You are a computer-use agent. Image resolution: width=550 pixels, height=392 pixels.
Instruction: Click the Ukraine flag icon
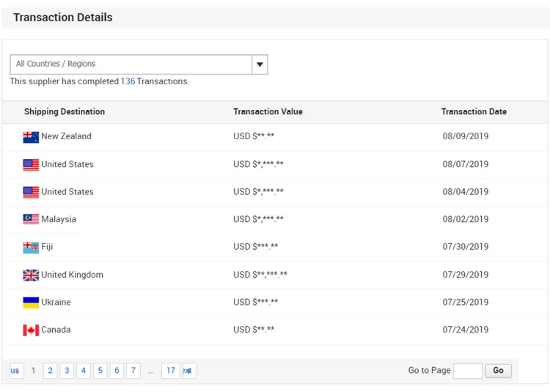(x=31, y=303)
